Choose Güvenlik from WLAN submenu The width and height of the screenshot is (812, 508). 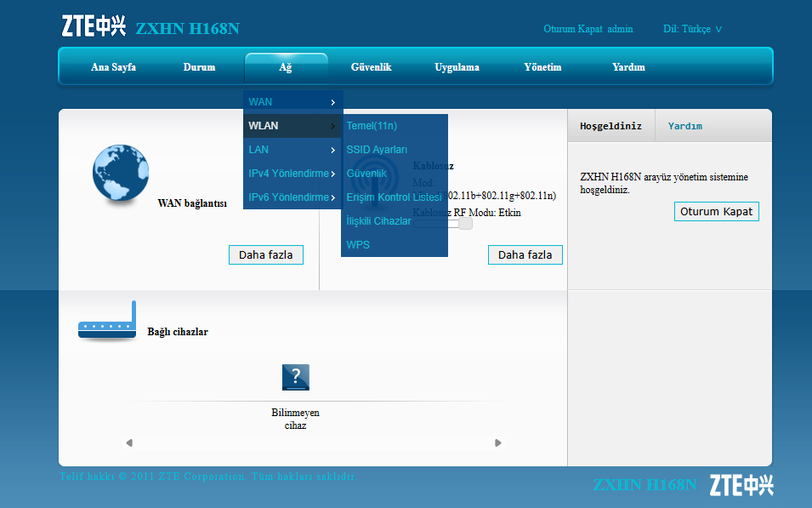[394, 174]
